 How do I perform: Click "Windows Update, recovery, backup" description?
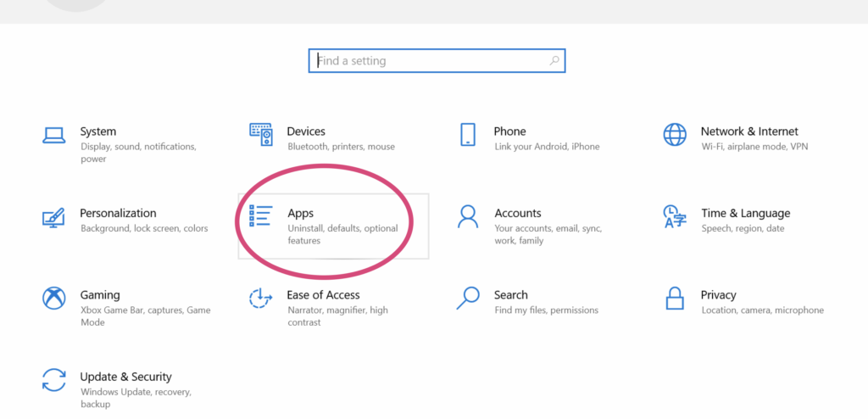click(x=136, y=398)
